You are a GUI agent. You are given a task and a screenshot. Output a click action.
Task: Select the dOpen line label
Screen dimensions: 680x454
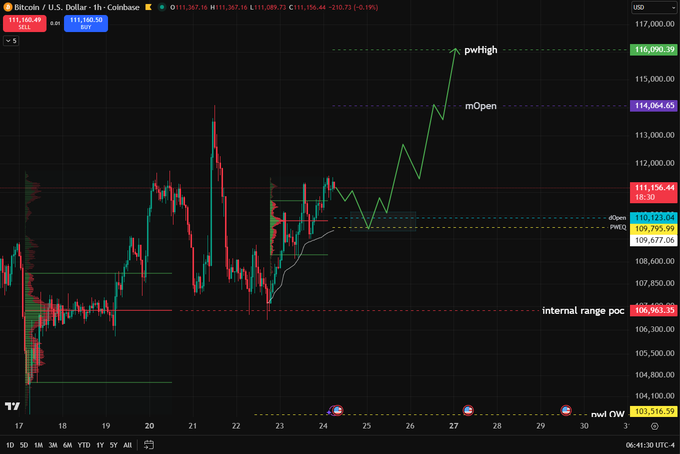617,218
